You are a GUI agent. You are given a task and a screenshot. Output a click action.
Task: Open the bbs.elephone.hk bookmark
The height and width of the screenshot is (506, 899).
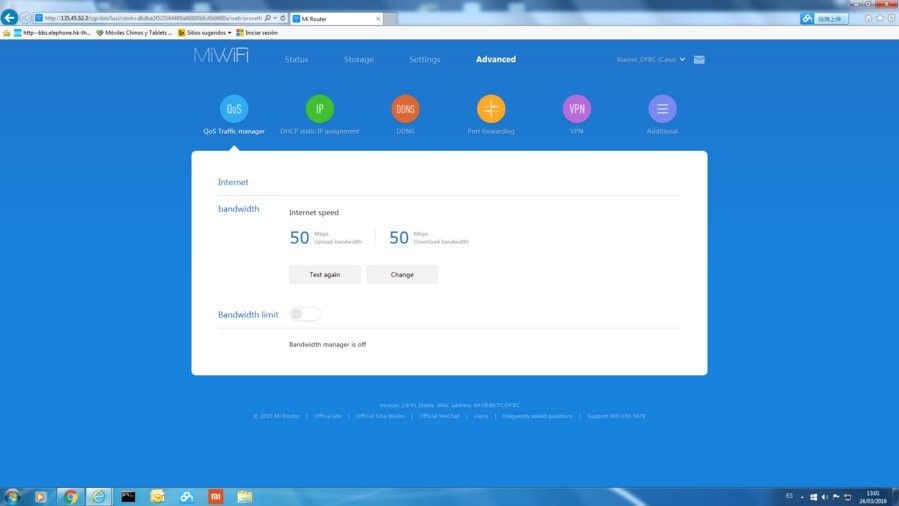coord(53,33)
